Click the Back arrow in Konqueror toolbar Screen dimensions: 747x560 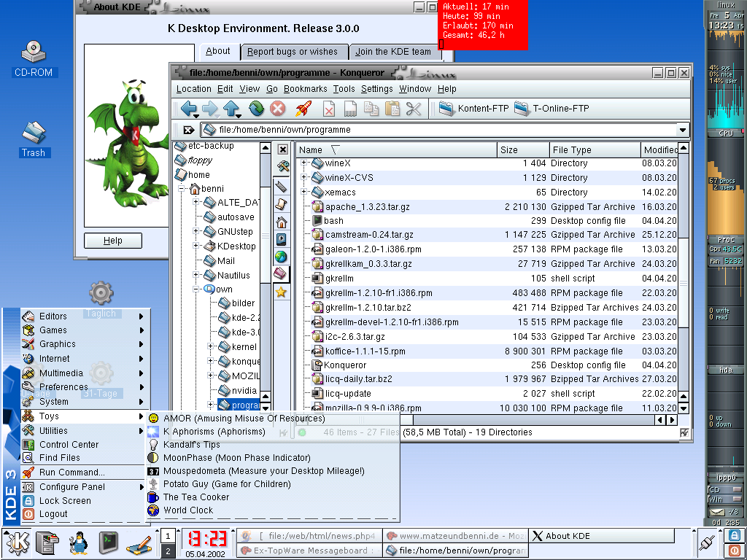[x=189, y=109]
